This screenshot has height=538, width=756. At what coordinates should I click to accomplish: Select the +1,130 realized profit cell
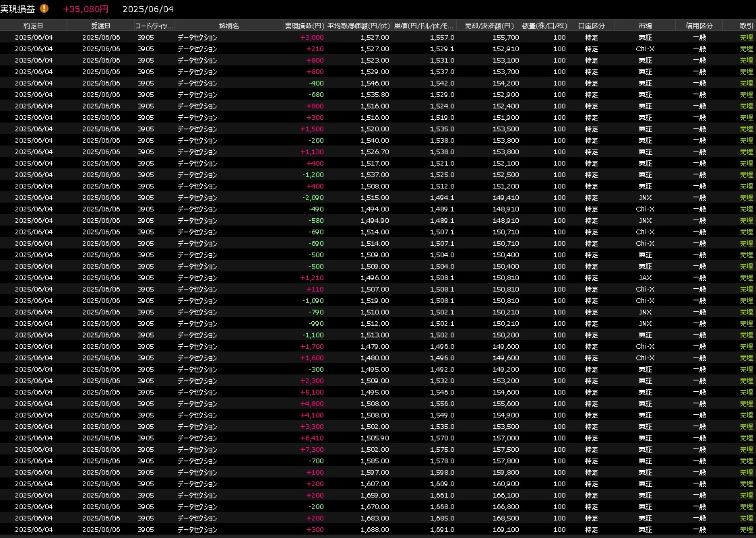[312, 152]
